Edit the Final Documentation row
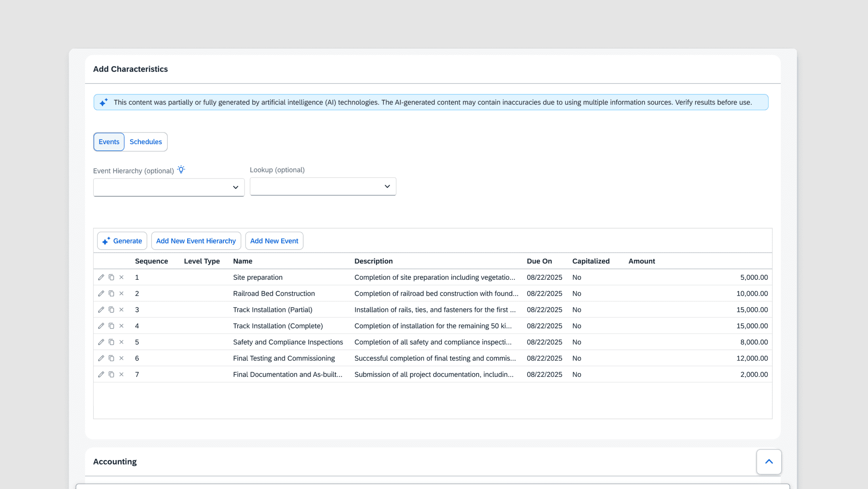 click(x=101, y=374)
